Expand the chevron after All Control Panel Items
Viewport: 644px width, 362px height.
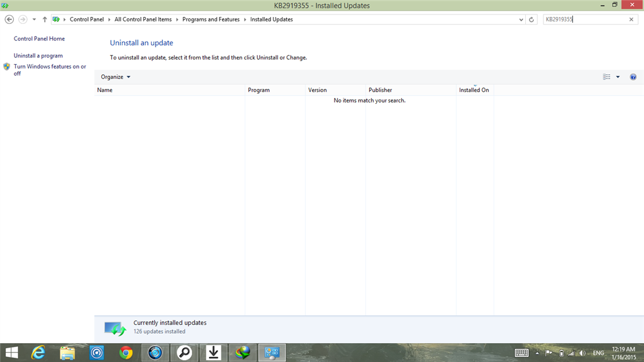(177, 20)
